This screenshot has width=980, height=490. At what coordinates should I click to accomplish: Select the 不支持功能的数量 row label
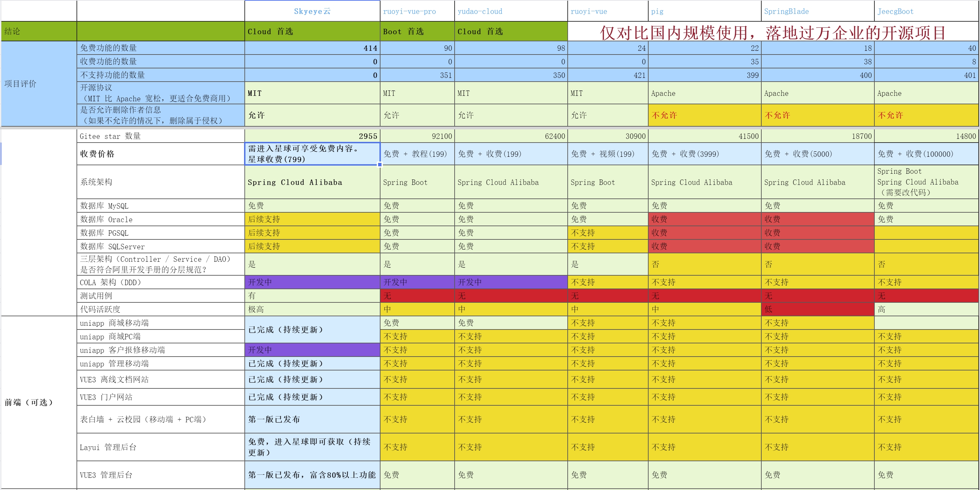[160, 75]
